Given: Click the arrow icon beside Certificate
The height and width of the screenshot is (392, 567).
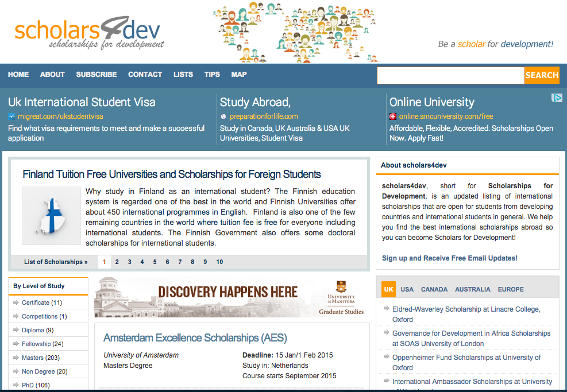Looking at the screenshot, I should coord(16,302).
